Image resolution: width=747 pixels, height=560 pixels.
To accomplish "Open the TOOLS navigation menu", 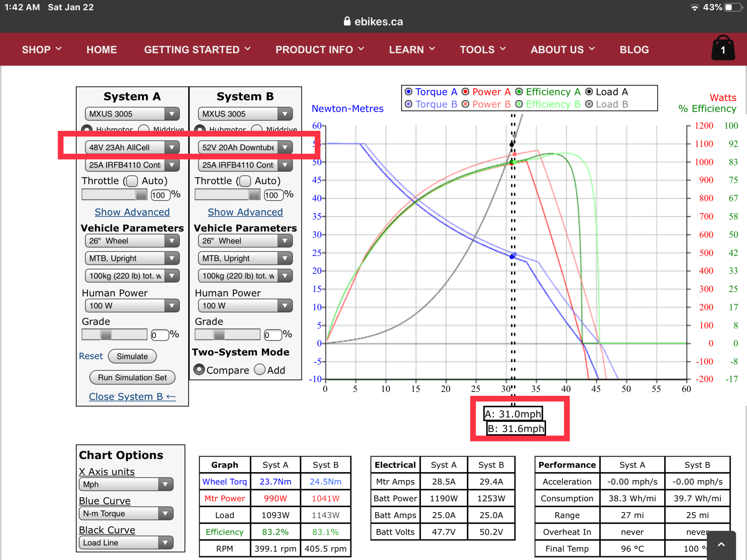I will tap(483, 50).
